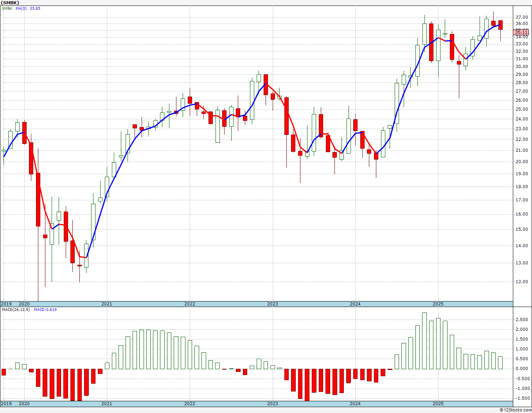This screenshot has width=532, height=413.
Task: Click 37.00 on the price axis
Action: [522, 18]
